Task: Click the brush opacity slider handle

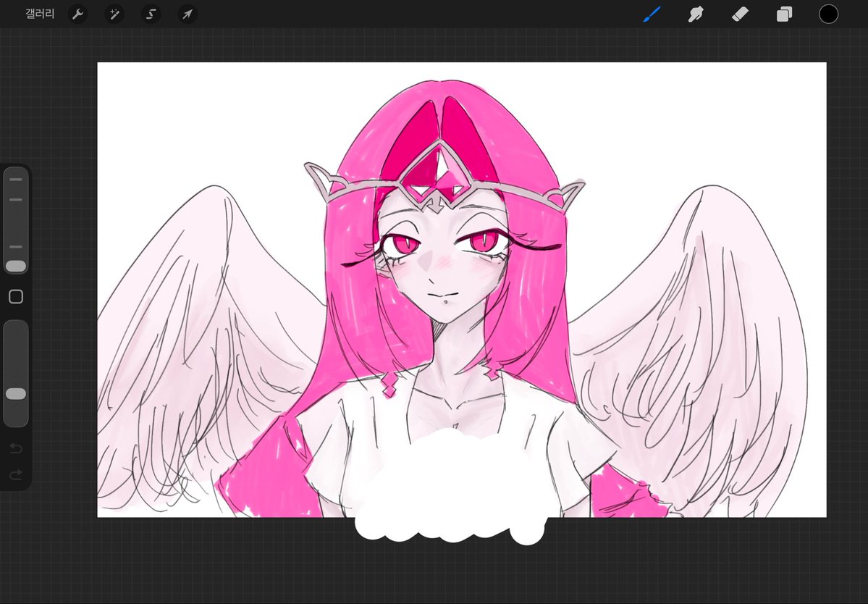Action: tap(16, 394)
